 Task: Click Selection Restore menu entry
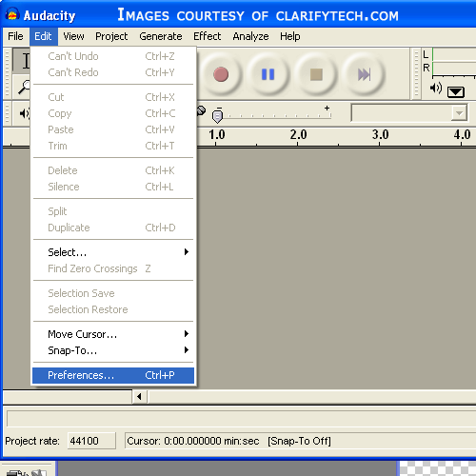coord(113,309)
